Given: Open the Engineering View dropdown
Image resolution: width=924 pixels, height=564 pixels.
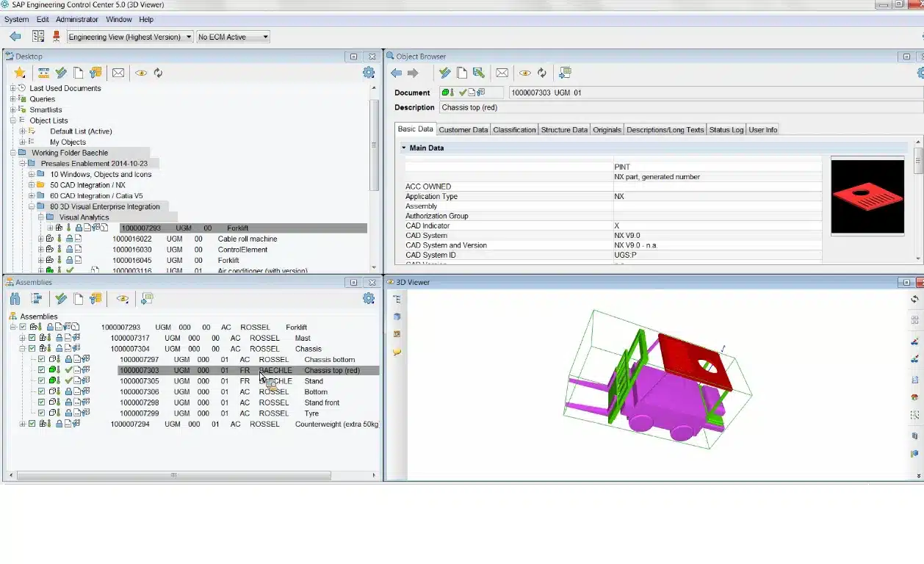Looking at the screenshot, I should pos(130,37).
